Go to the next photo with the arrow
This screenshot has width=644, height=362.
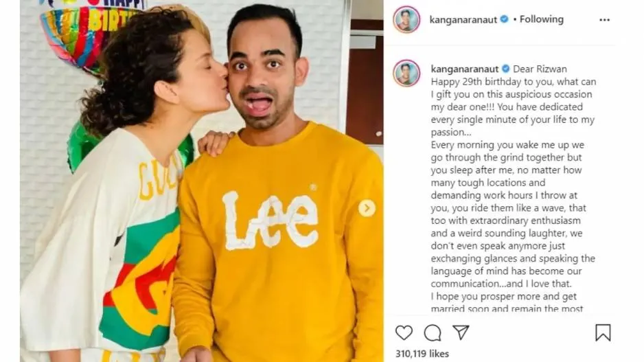(367, 208)
